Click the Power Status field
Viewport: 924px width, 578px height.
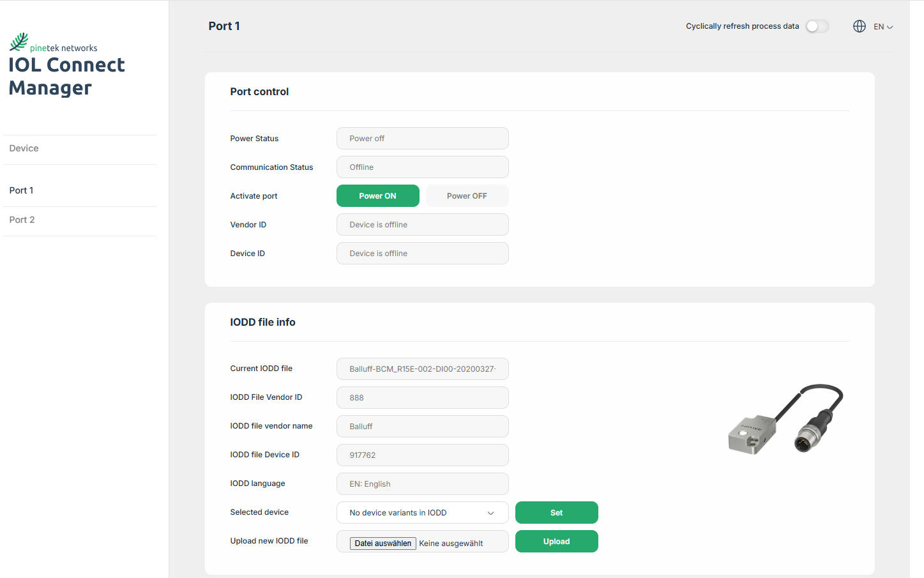(x=422, y=139)
